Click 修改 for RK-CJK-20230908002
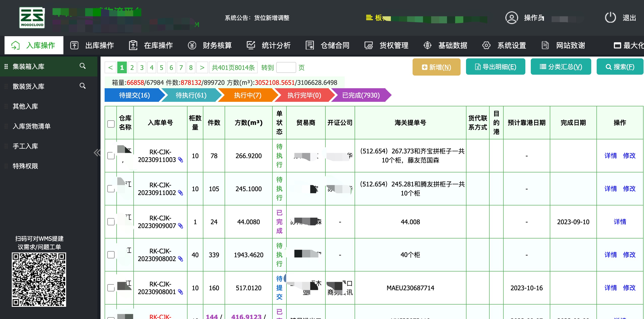 tap(629, 255)
